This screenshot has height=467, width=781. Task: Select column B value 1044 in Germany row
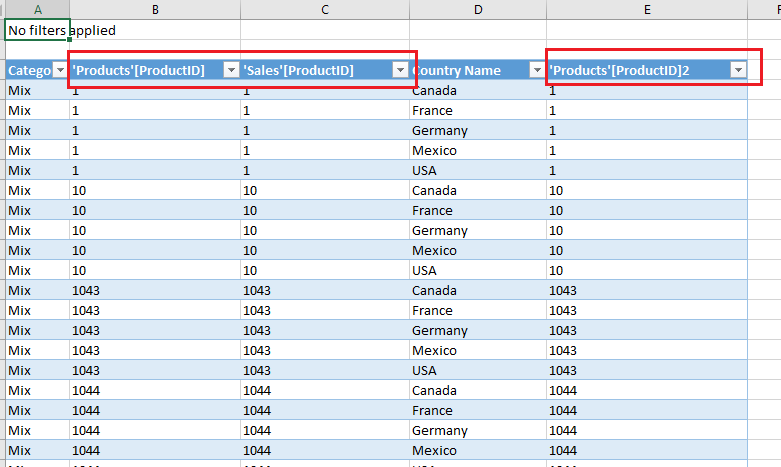pos(155,430)
